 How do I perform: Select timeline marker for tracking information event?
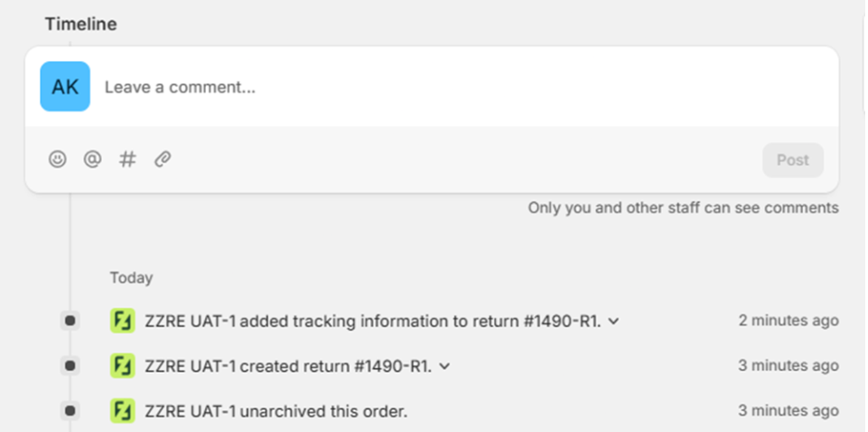point(70,321)
